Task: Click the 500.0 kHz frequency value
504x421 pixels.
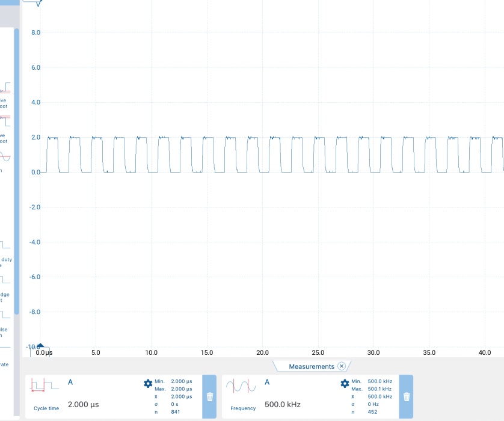Action: click(282, 405)
